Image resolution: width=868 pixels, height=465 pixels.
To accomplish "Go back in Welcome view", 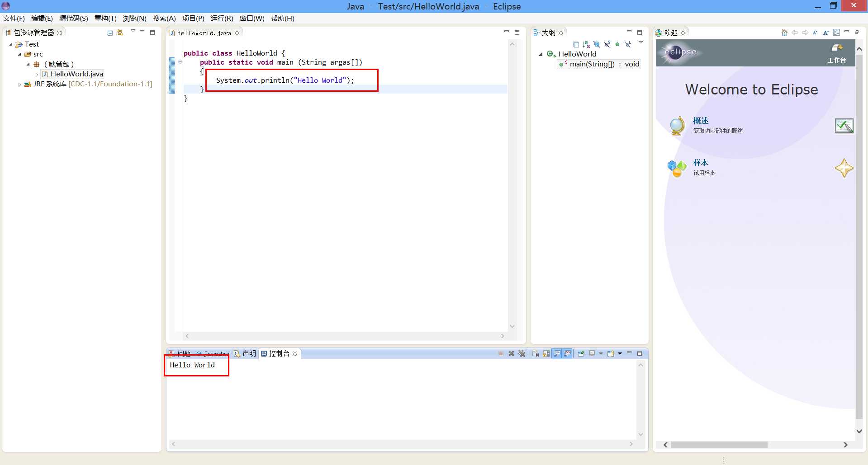I will click(x=795, y=33).
